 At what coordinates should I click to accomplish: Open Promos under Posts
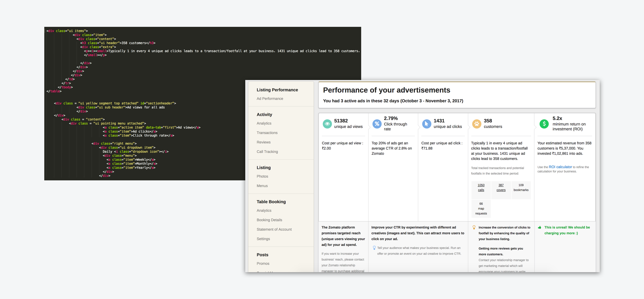click(263, 263)
